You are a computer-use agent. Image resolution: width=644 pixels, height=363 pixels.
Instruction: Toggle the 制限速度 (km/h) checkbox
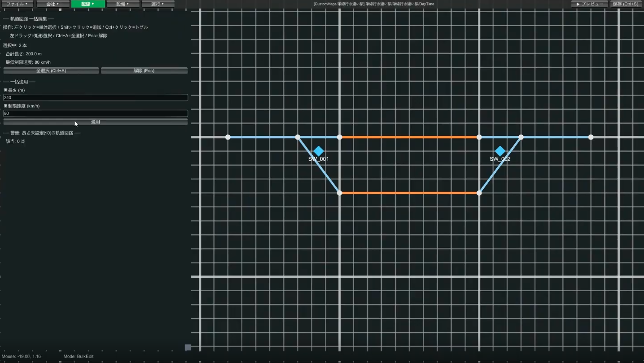pos(5,106)
